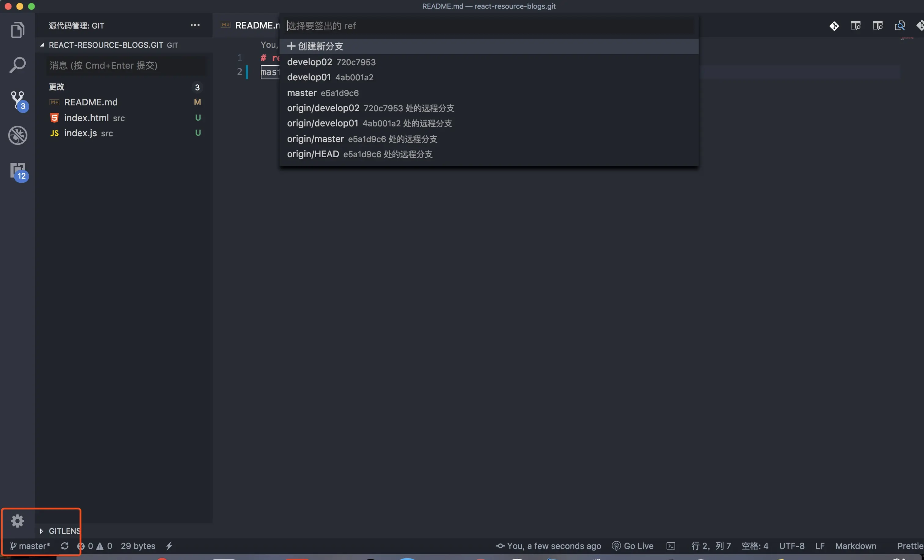924x560 pixels.
Task: Click the master* branch indicator
Action: pos(30,546)
